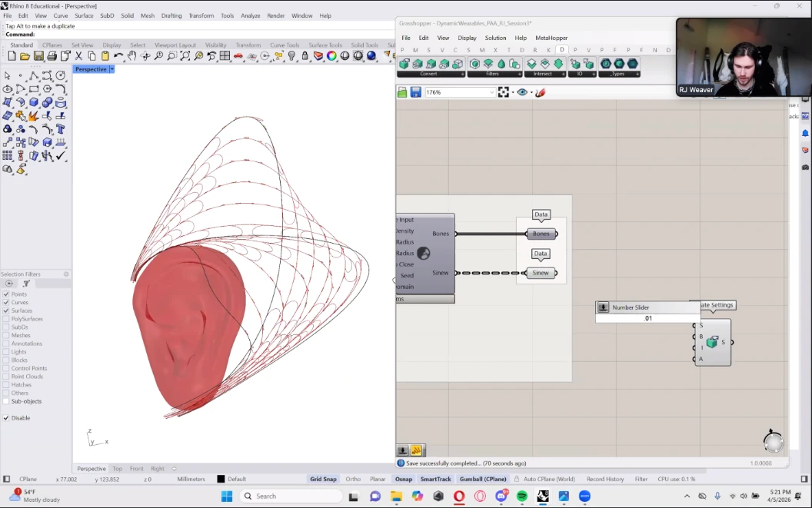This screenshot has height=508, width=812.
Task: Open the Perspective viewport dropdown arrow
Action: [111, 69]
